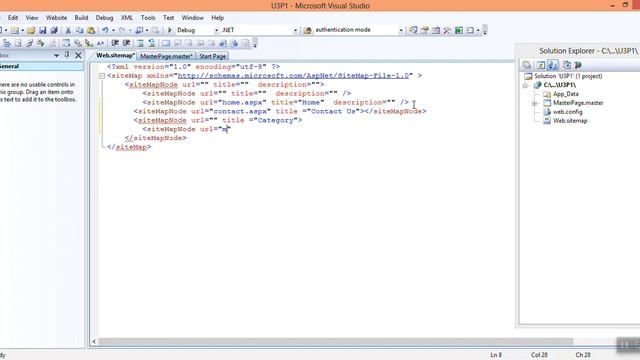Expand the MasterPage.master tree node
Image resolution: width=640 pixels, height=360 pixels.
coord(534,103)
